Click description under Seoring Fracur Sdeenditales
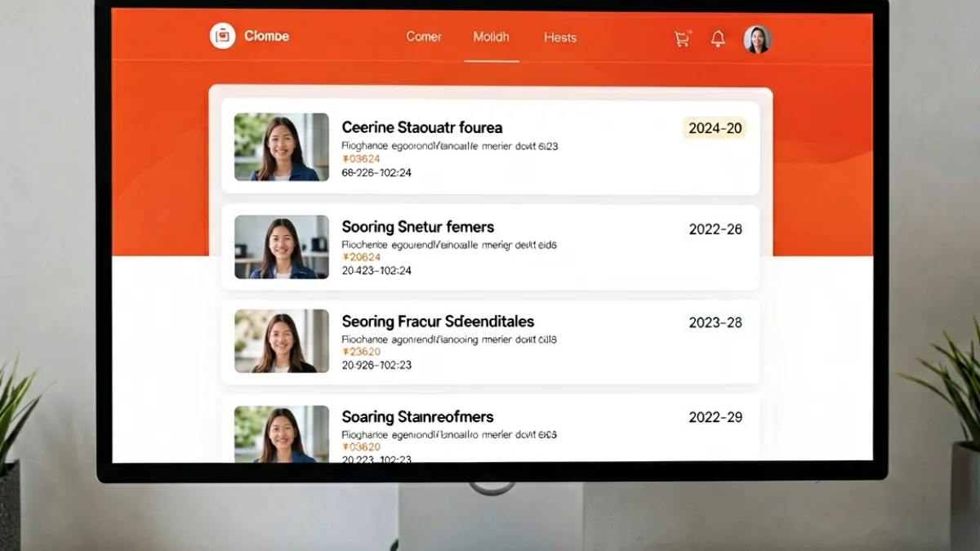Image resolution: width=980 pixels, height=551 pixels. click(449, 339)
